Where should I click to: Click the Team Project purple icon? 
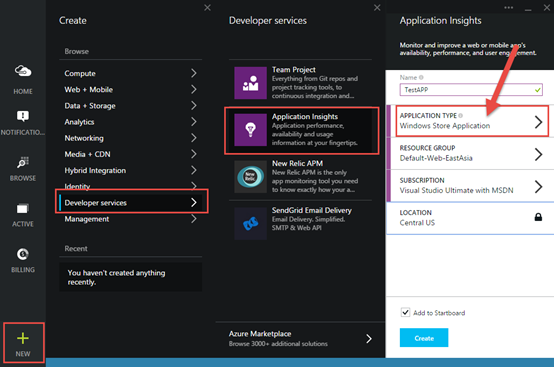(x=251, y=83)
